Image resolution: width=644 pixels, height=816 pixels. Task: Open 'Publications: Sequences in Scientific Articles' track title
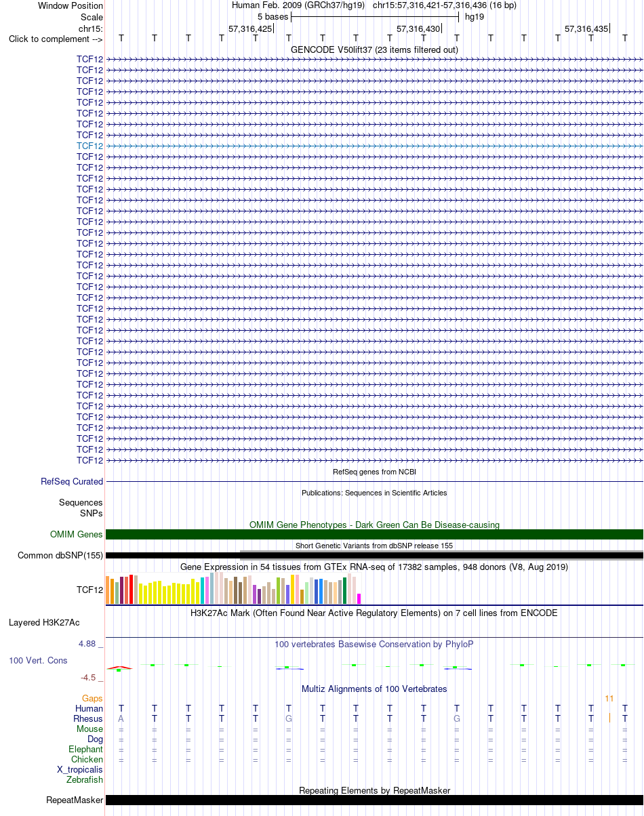pyautogui.click(x=374, y=493)
